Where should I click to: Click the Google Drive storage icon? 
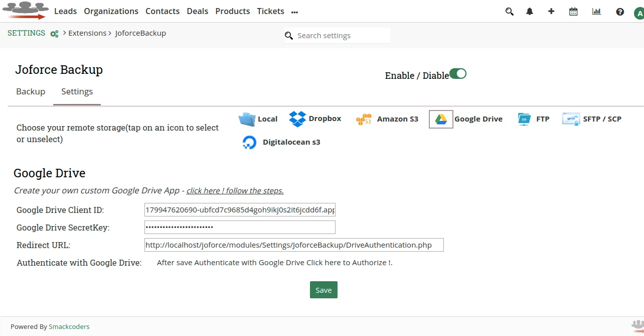[x=441, y=119]
